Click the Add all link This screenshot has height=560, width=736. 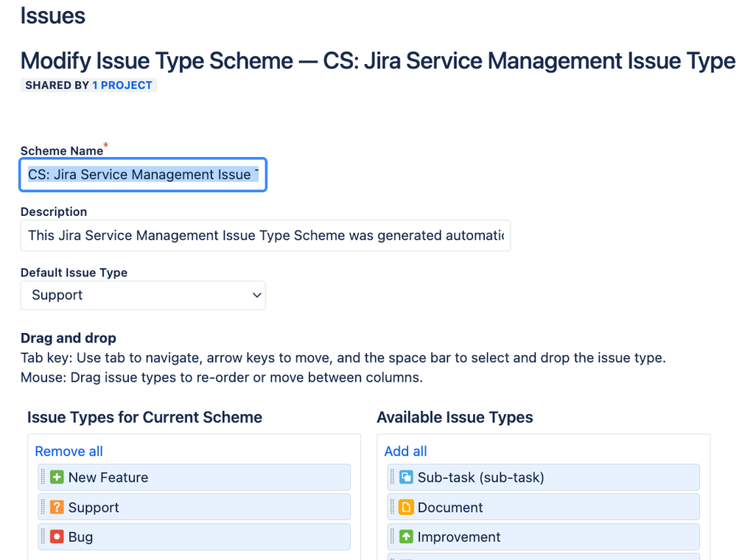coord(405,451)
